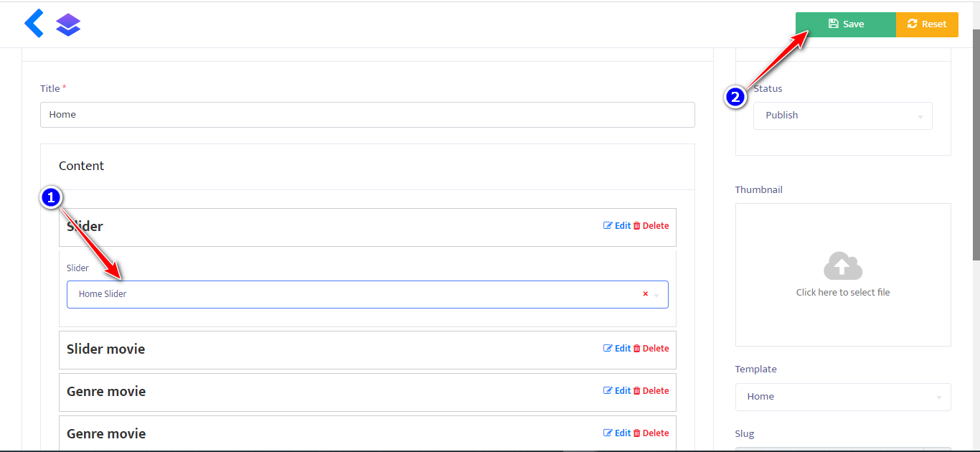980x452 pixels.
Task: Delete the first Genre movie block
Action: point(651,391)
